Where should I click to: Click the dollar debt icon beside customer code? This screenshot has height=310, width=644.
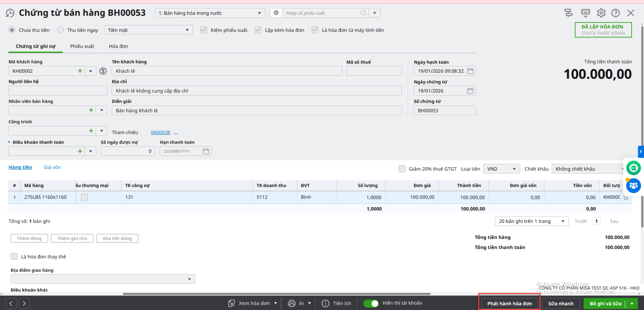[x=103, y=71]
